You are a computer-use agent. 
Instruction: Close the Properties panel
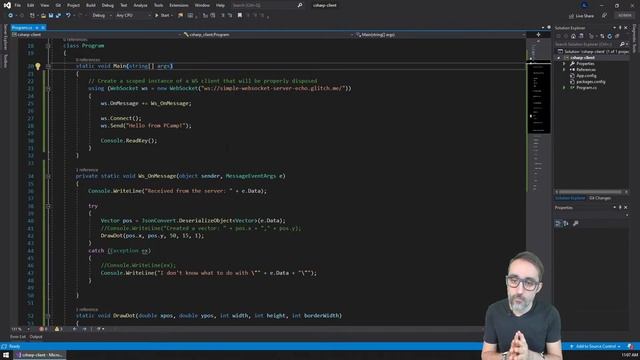[626, 208]
